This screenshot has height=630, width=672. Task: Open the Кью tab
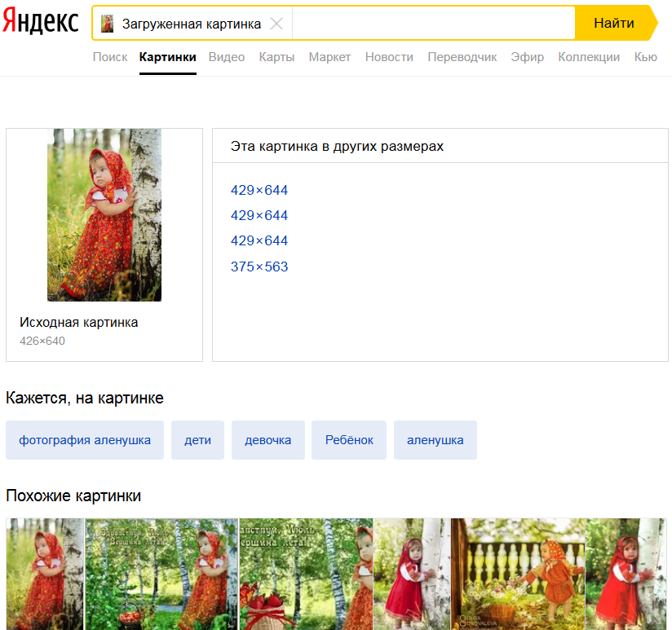point(646,57)
